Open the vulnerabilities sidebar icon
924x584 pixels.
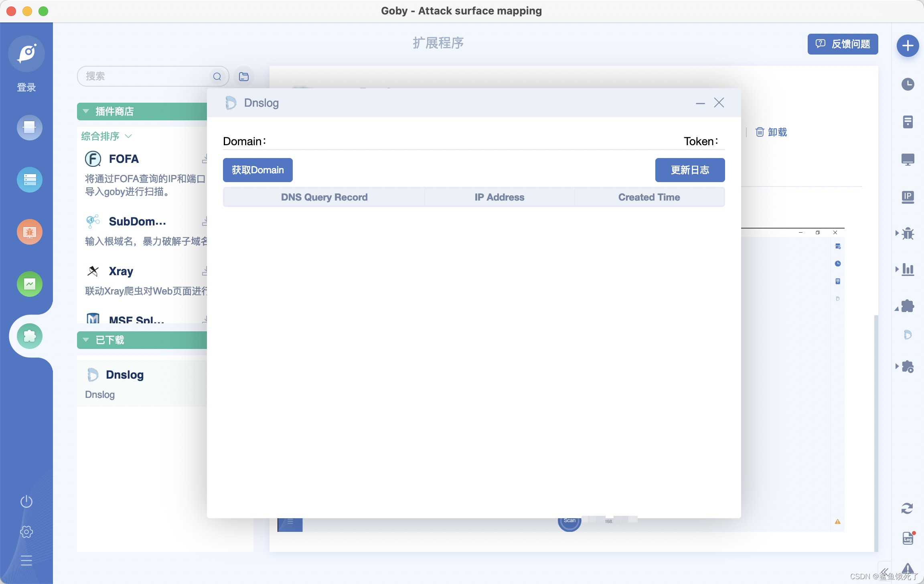coord(30,232)
